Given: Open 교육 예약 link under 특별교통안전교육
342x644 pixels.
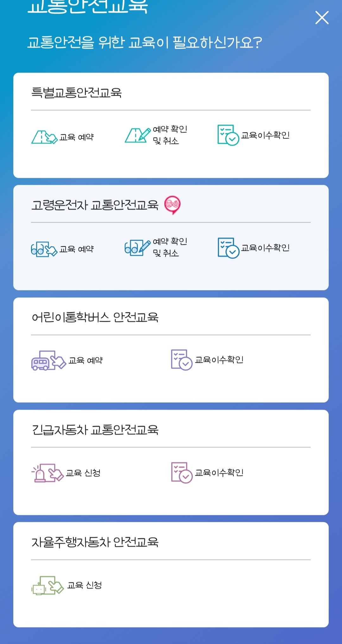Looking at the screenshot, I should 77,137.
